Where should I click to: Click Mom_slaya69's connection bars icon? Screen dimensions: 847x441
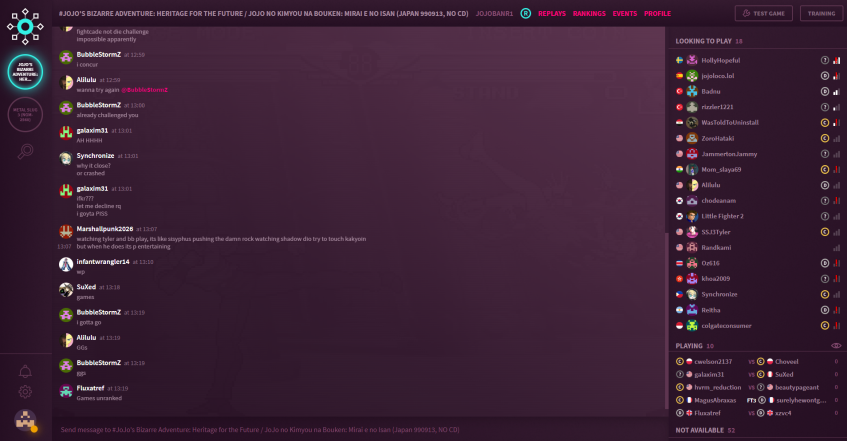[836, 170]
